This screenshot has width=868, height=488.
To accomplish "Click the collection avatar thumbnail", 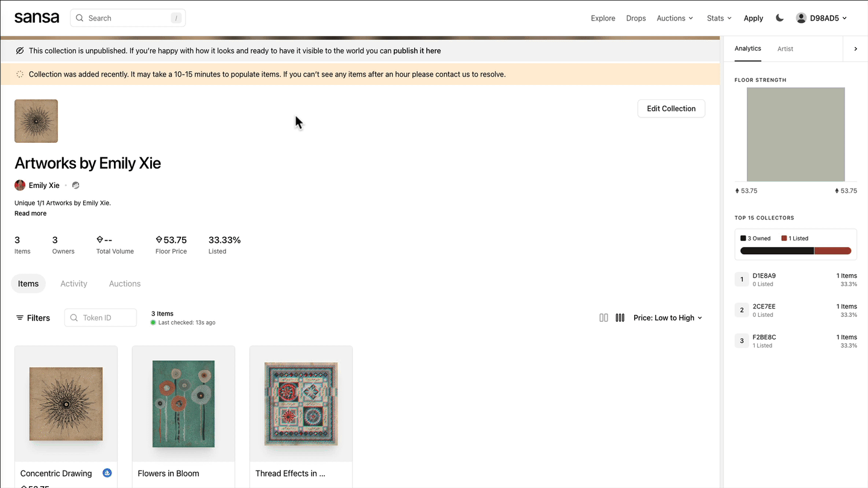I will point(36,121).
